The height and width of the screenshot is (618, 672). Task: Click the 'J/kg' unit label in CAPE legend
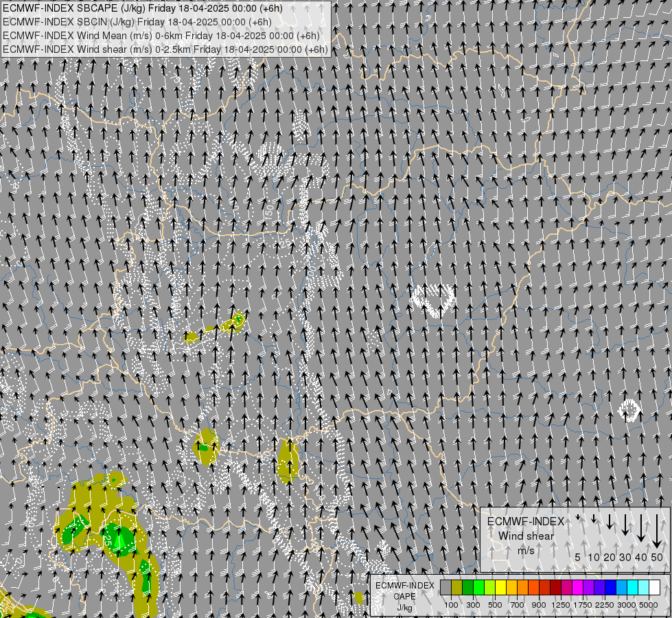click(404, 608)
